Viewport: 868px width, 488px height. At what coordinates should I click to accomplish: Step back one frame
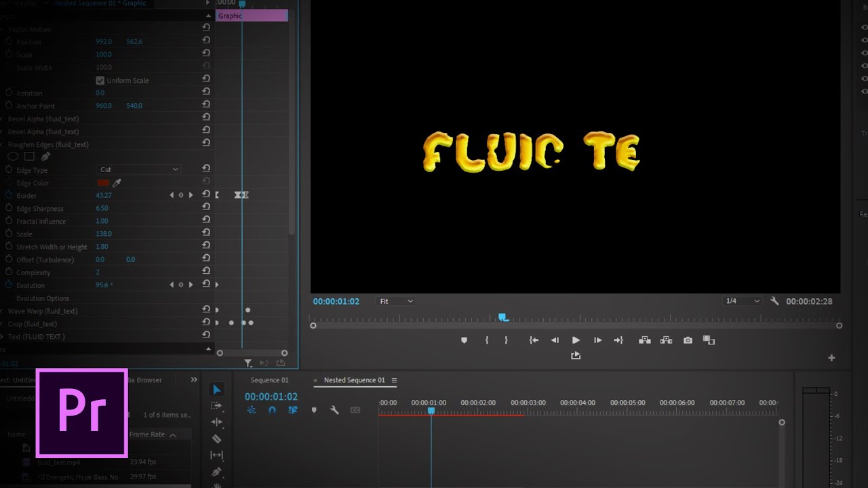555,340
